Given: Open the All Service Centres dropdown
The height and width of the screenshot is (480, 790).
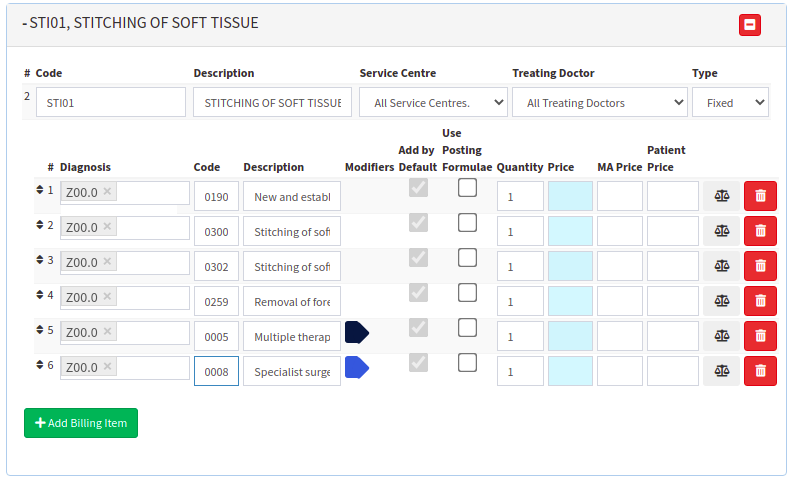Looking at the screenshot, I should pyautogui.click(x=433, y=102).
